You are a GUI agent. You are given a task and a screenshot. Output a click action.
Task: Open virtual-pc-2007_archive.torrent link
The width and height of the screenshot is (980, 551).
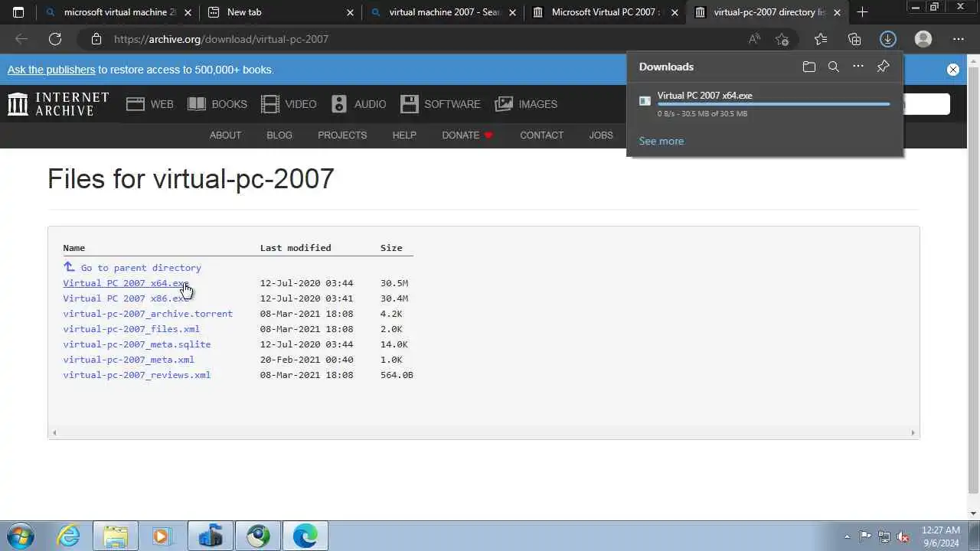148,314
